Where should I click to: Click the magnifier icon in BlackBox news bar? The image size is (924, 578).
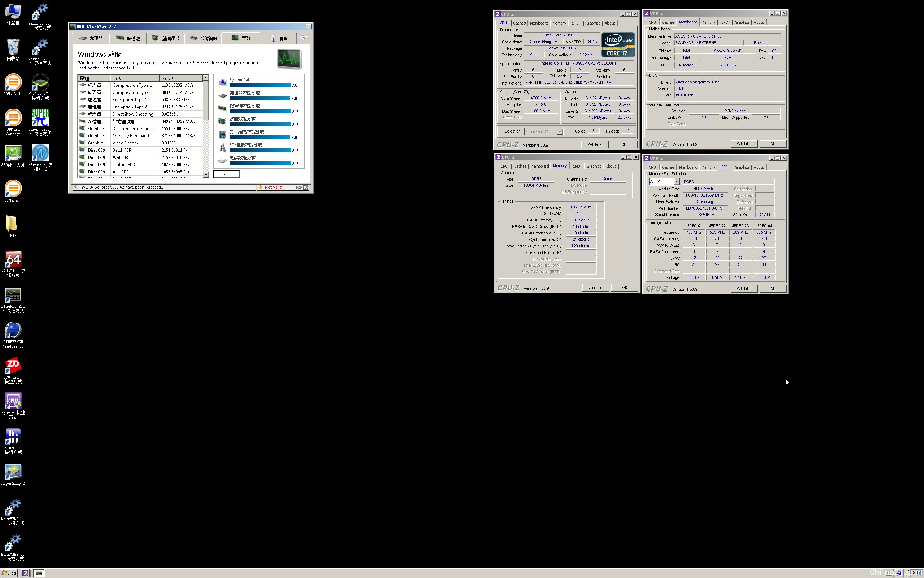click(x=76, y=187)
